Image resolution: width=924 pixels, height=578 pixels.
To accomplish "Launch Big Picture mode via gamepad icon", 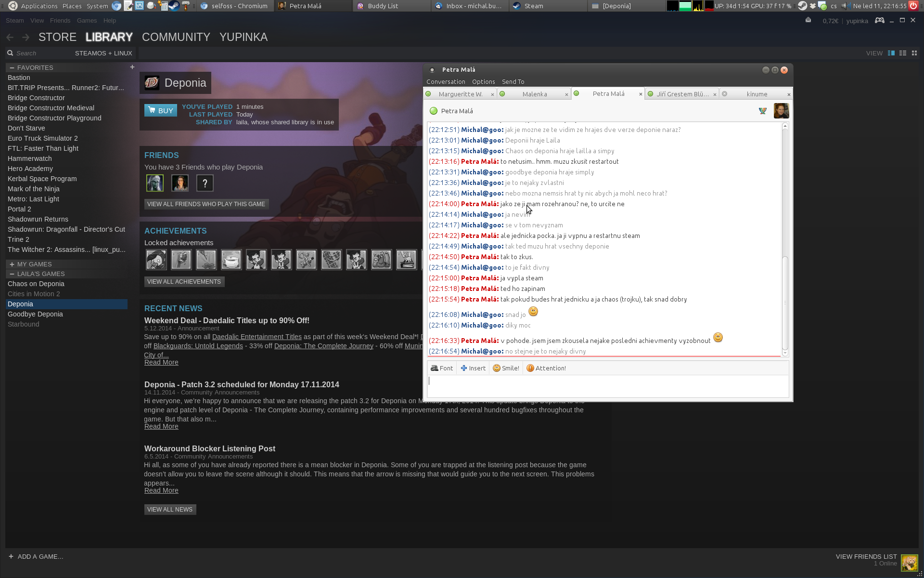I will [x=880, y=20].
